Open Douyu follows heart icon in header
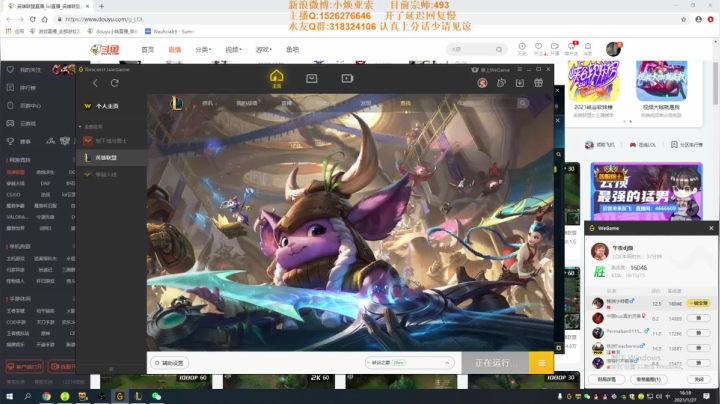The height and width of the screenshot is (404, 720). pos(539,48)
